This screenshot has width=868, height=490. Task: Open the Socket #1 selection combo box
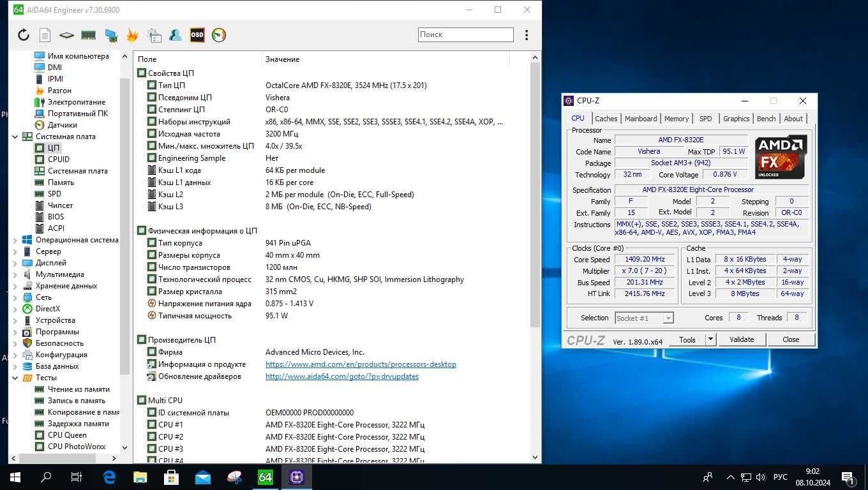(644, 318)
